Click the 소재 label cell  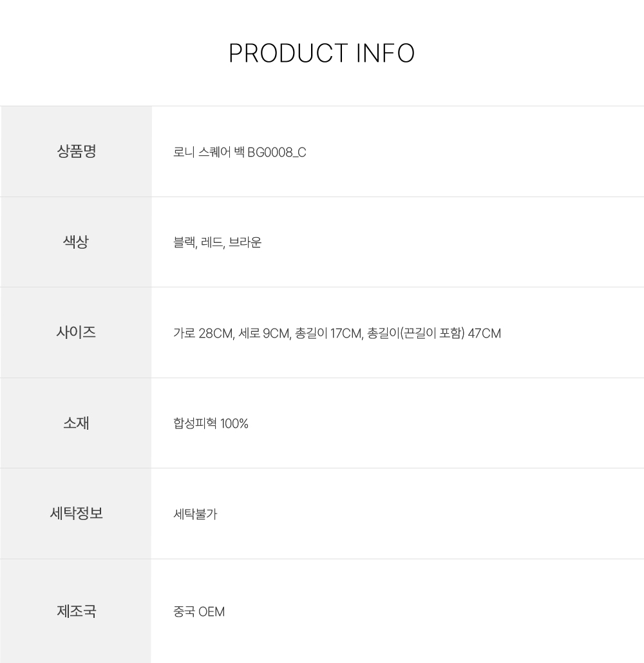[x=76, y=423]
